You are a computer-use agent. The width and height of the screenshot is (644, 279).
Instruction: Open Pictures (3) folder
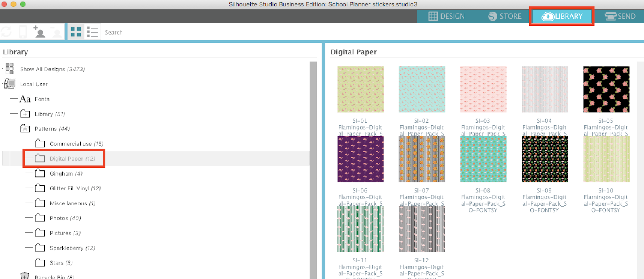[65, 233]
